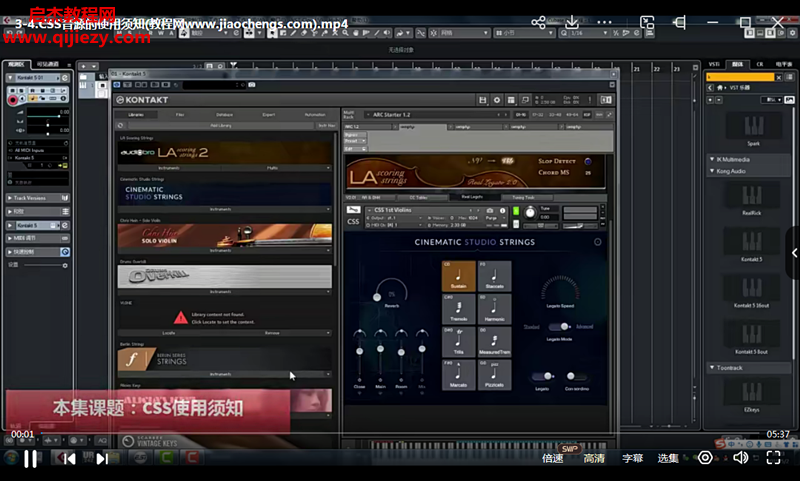Open Kontakt options gear icon
800x481 pixels.
(497, 100)
